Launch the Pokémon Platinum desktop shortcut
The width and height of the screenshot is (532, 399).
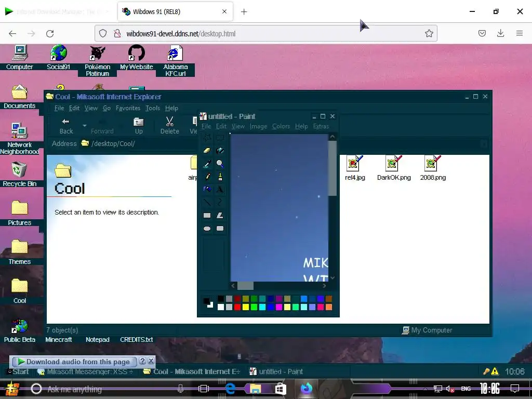click(97, 60)
